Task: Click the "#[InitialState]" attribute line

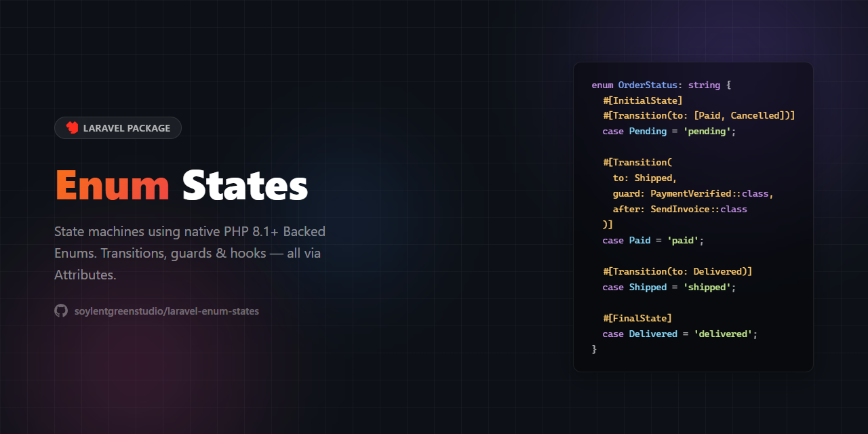Action: tap(643, 100)
